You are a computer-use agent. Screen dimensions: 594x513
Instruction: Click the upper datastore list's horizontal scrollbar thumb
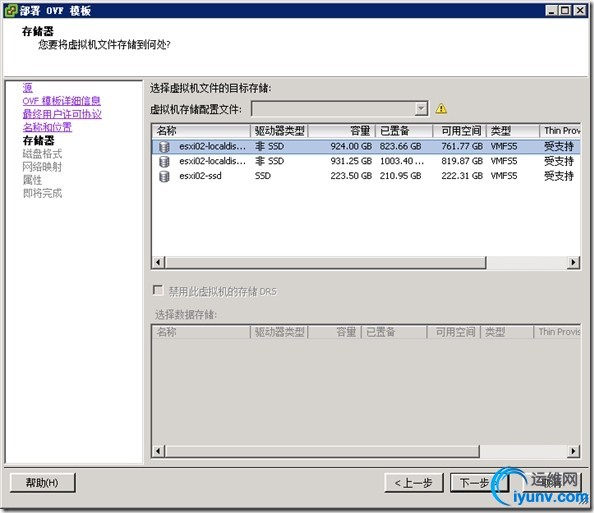(x=326, y=262)
